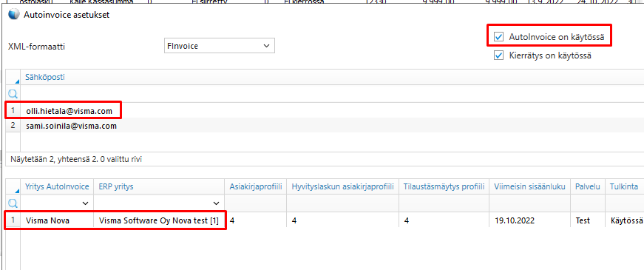Sort by Tilaustäsmäytys profiili column header
644x270 pixels.
(444, 186)
